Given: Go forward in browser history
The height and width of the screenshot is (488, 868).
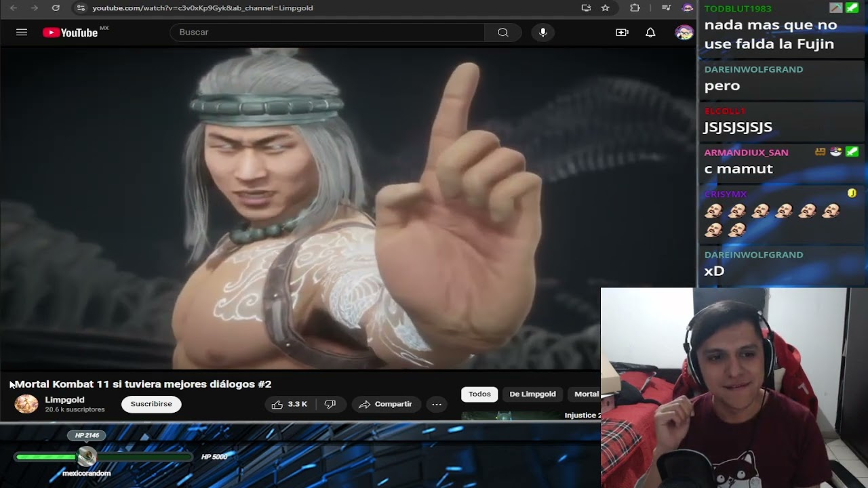Looking at the screenshot, I should point(34,7).
